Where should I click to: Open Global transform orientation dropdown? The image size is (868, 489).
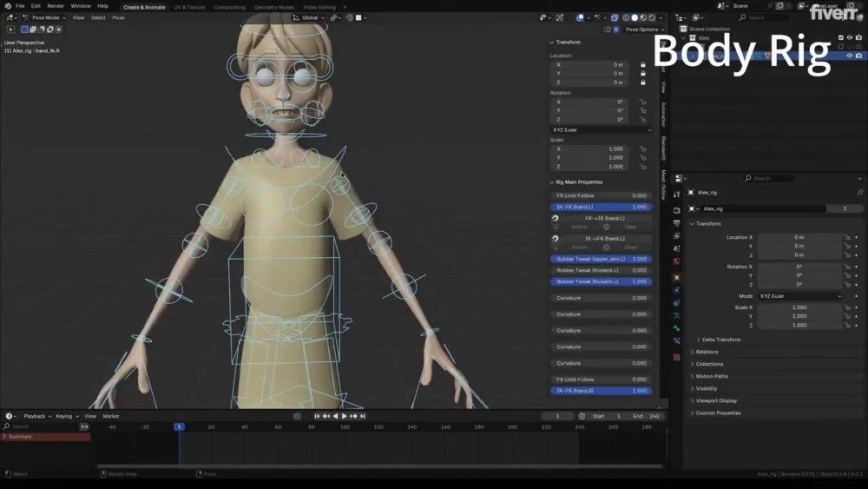[308, 17]
